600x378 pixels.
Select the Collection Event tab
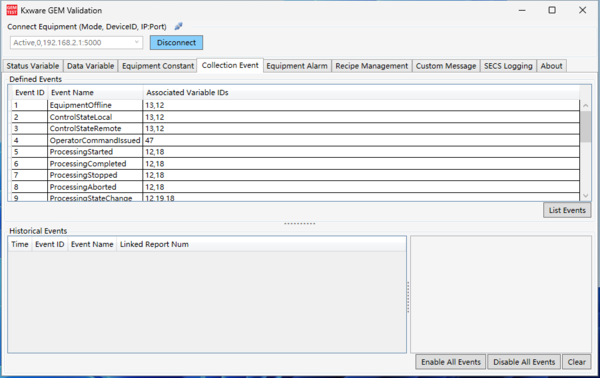(230, 65)
